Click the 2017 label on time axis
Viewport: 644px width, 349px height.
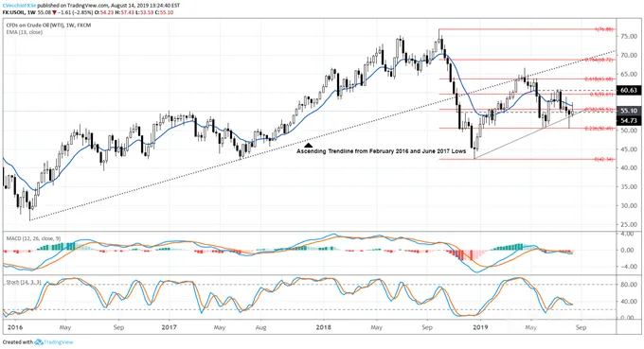[x=169, y=327]
